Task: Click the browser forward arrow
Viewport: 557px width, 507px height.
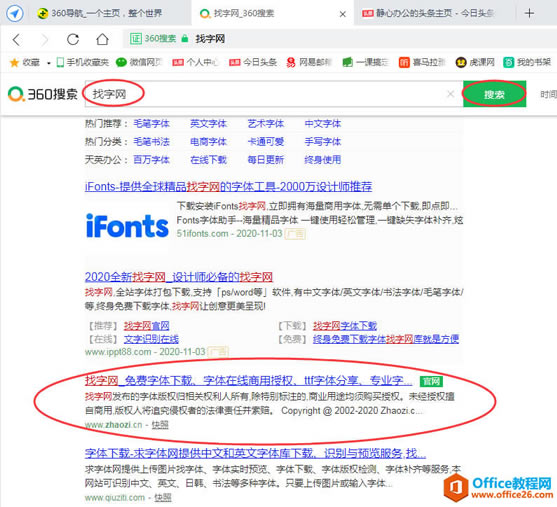Action: click(x=45, y=39)
